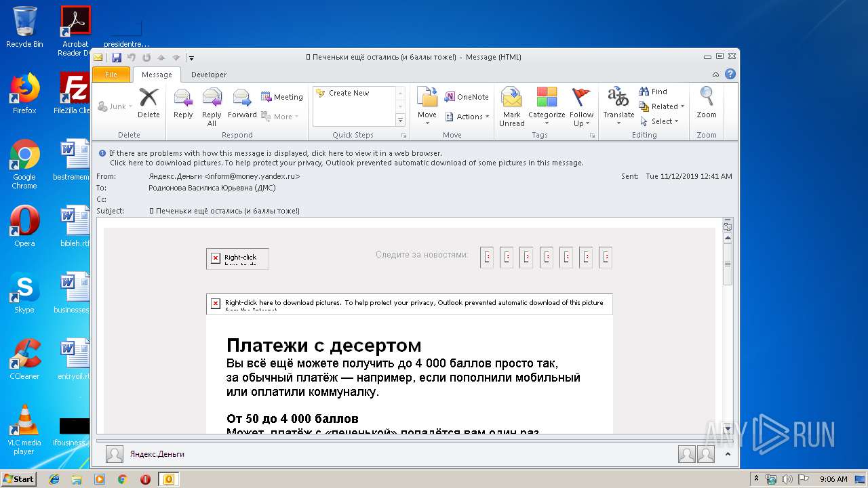This screenshot has height=488, width=868.
Task: Open Acrobat Reader from the desktop
Action: 75,31
